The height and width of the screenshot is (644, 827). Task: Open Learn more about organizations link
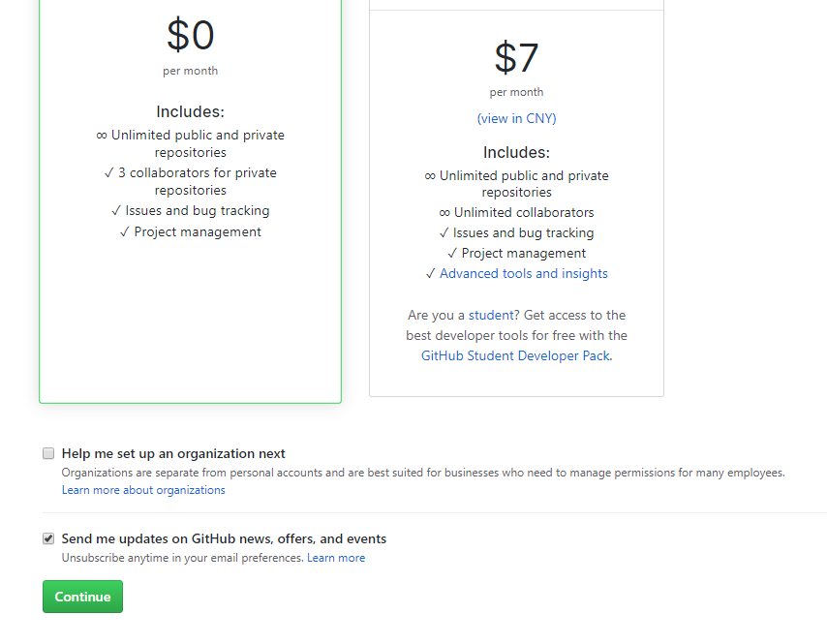pyautogui.click(x=143, y=490)
